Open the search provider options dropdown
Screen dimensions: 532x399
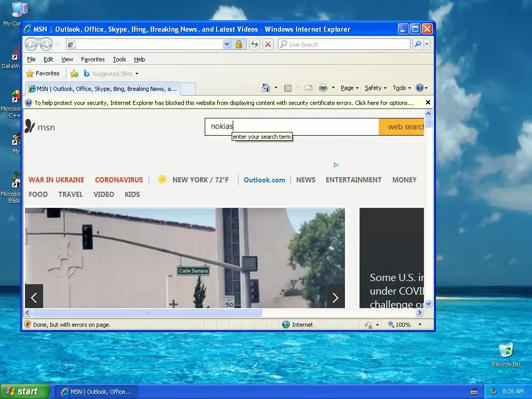(427, 45)
